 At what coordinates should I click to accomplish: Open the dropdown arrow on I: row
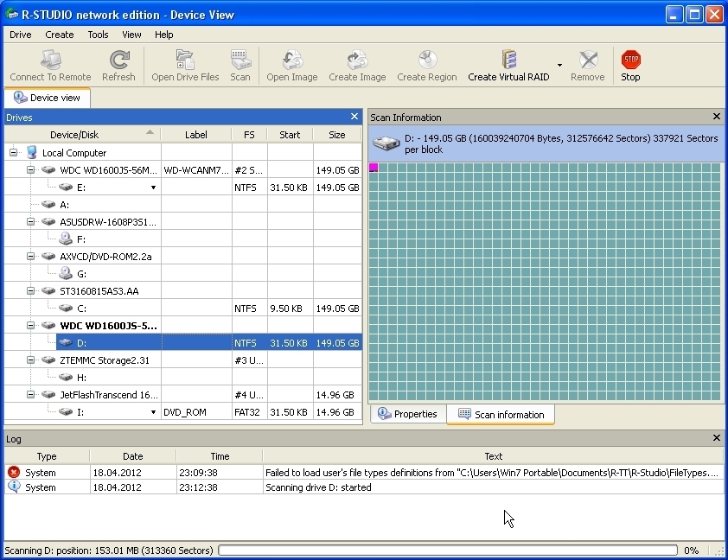pos(153,412)
